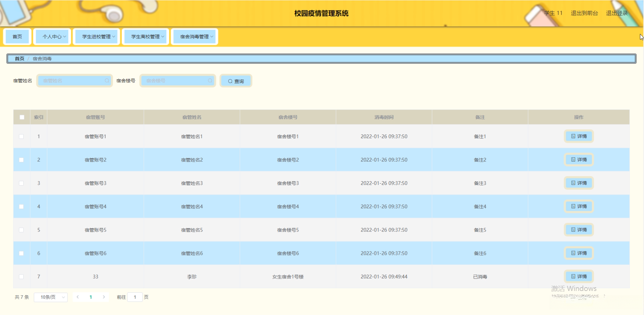Click the cell 宿管账号6
The height and width of the screenshot is (315, 644).
tap(96, 253)
